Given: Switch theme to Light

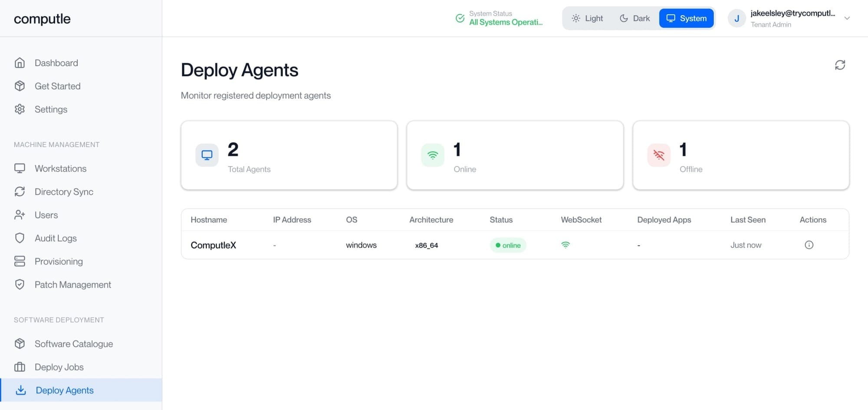Looking at the screenshot, I should coord(587,18).
